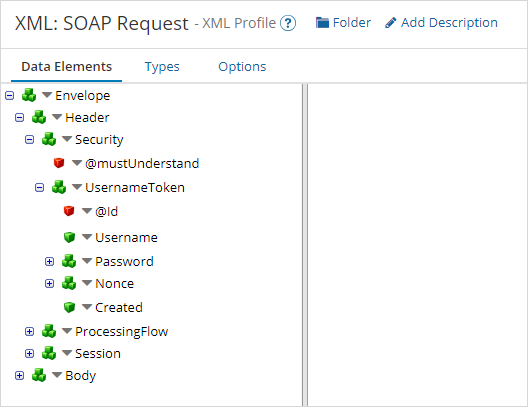This screenshot has width=528, height=407.
Task: Click the red cube icon for @mustUnderstand
Action: (59, 163)
